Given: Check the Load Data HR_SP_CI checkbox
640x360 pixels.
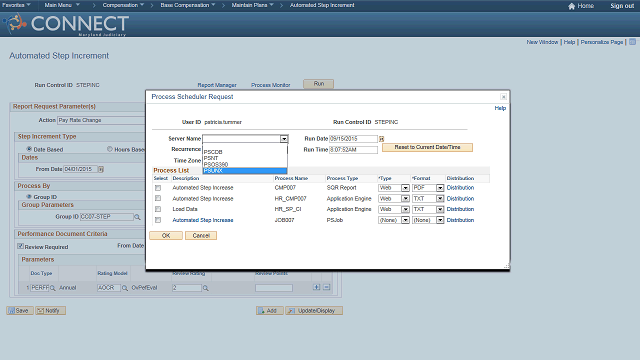Looking at the screenshot, I should [158, 209].
